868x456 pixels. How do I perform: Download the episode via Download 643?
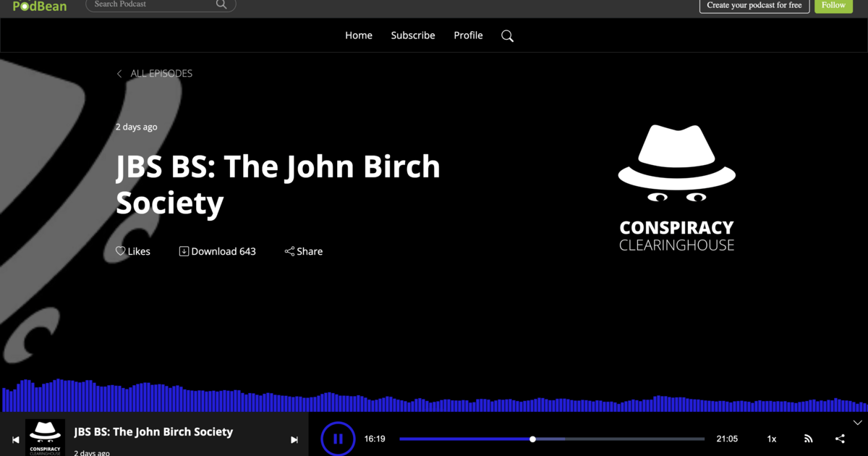pos(218,251)
